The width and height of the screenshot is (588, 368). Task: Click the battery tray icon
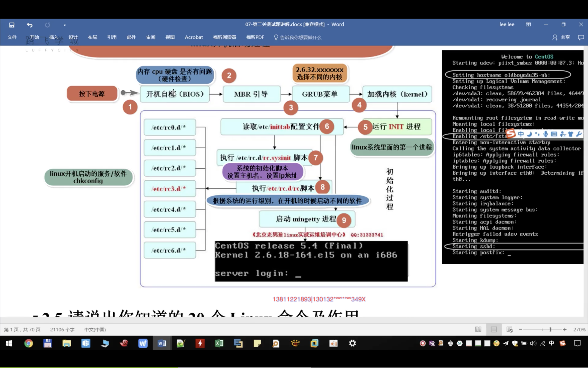click(524, 343)
